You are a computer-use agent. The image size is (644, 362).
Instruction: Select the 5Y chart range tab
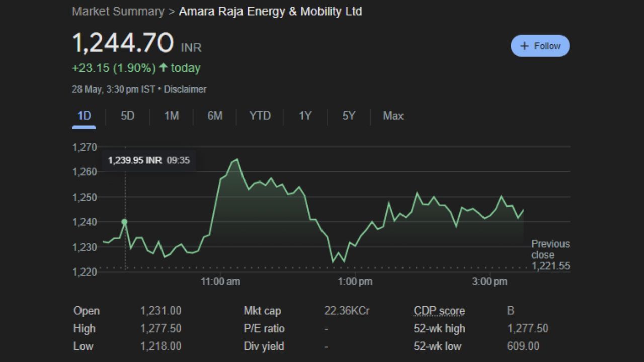(349, 116)
